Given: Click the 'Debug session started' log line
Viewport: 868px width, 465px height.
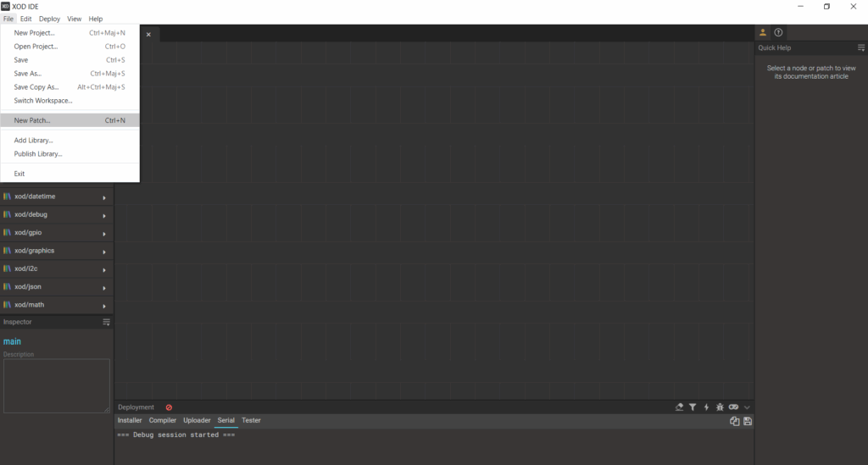Looking at the screenshot, I should click(x=176, y=435).
